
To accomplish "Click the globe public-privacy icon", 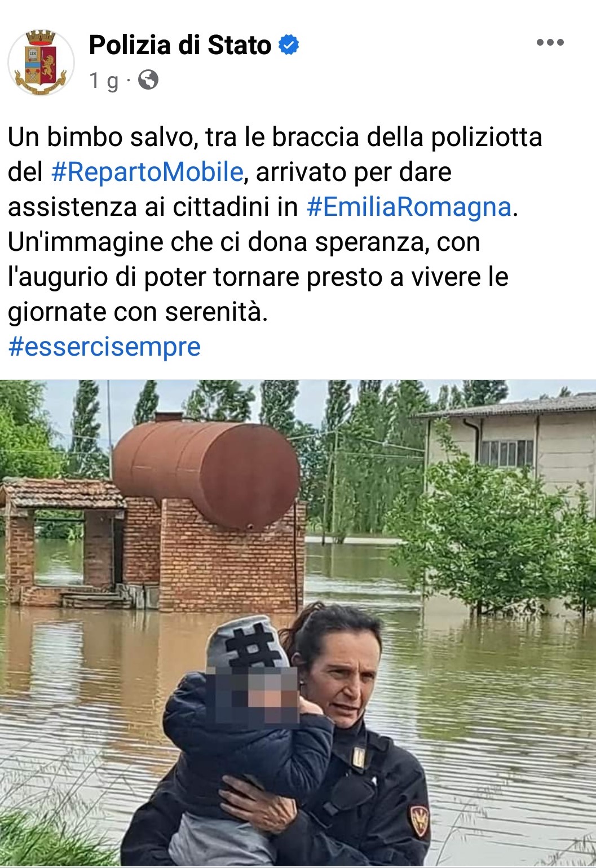I will tap(148, 80).
